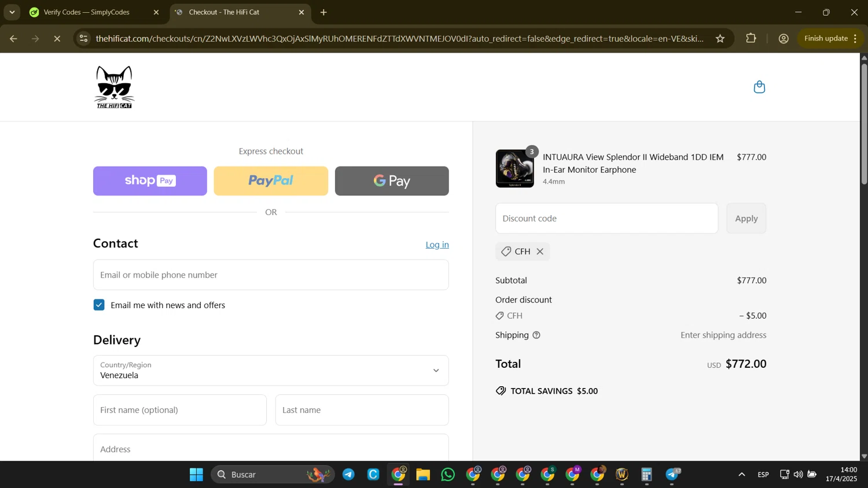The image size is (868, 488).
Task: Show hidden system tray icons
Action: tap(741, 475)
